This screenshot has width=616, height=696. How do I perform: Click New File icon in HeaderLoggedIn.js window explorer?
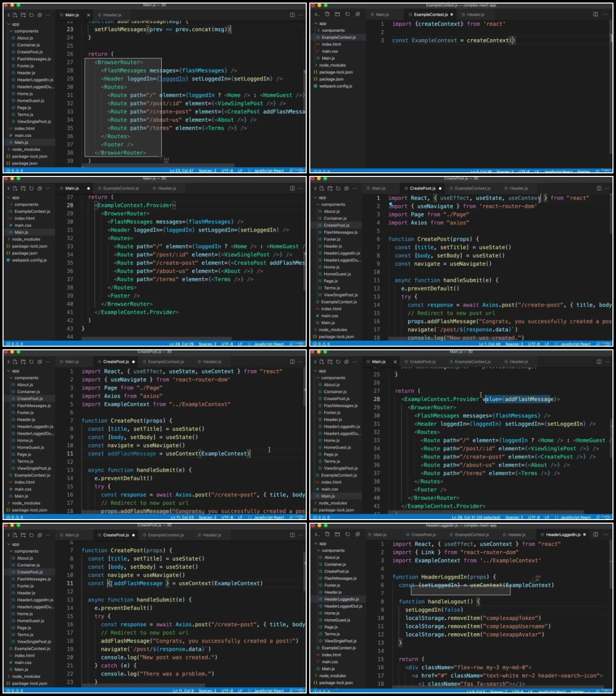[327, 534]
